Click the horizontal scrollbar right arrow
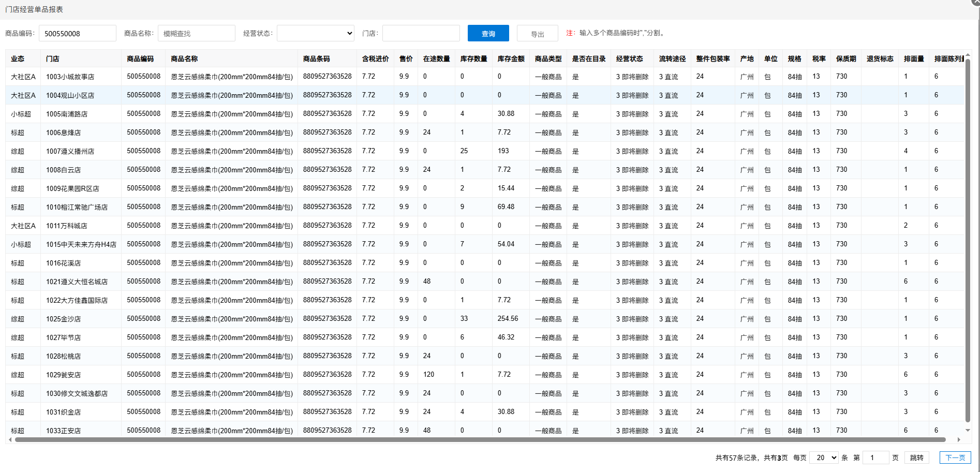980x472 pixels. point(959,440)
